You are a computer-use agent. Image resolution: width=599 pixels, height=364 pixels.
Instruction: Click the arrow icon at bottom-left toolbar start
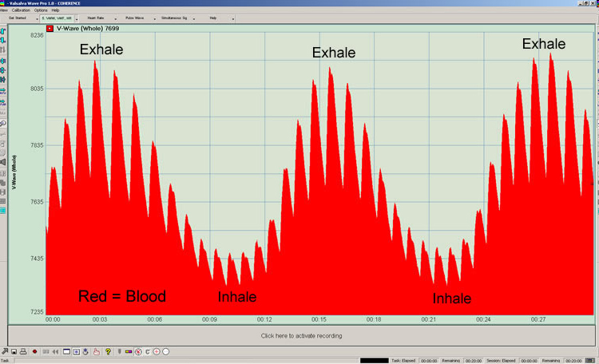point(5,352)
